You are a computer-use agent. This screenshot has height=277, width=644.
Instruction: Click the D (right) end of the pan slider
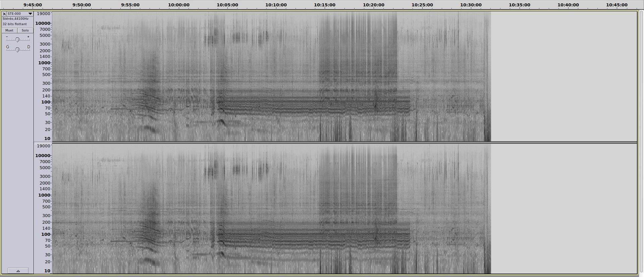coord(29,47)
